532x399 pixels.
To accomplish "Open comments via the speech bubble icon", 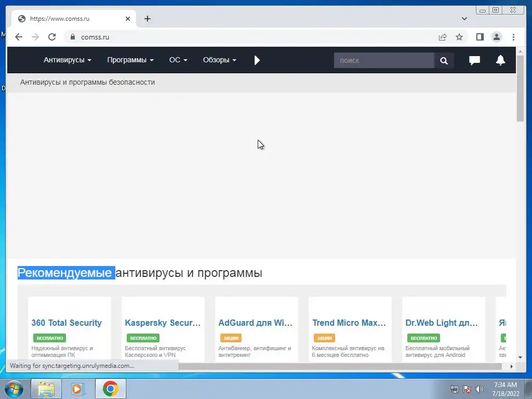I will click(x=474, y=60).
